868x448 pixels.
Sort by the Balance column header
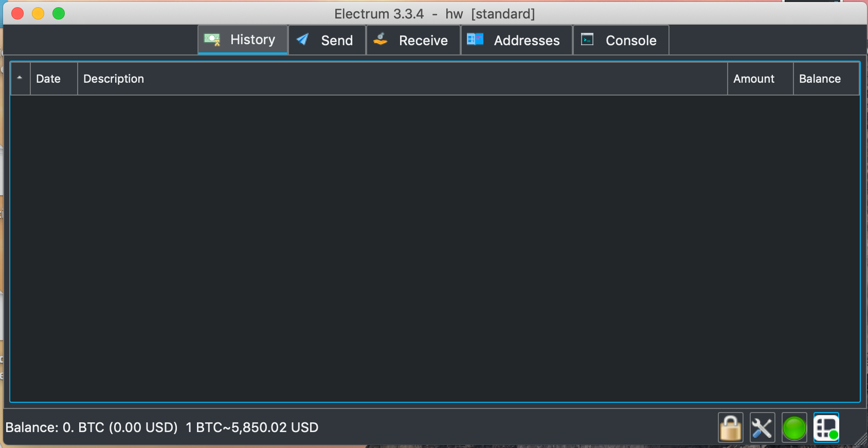tap(826, 79)
